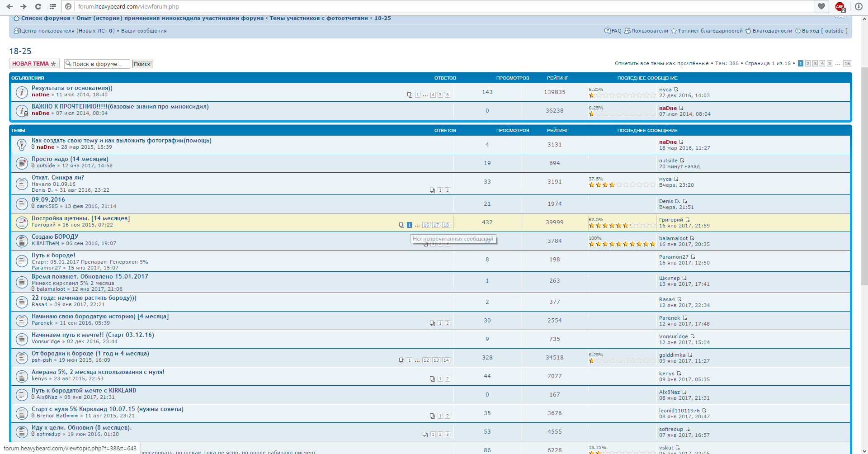Viewport: 868px width, 454px height.
Task: Go to last post icon next to Григорий
Action: pyautogui.click(x=688, y=220)
